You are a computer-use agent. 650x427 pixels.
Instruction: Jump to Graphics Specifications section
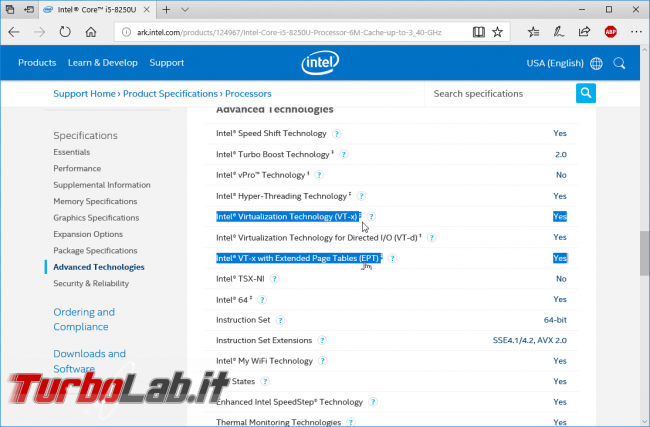tap(96, 218)
